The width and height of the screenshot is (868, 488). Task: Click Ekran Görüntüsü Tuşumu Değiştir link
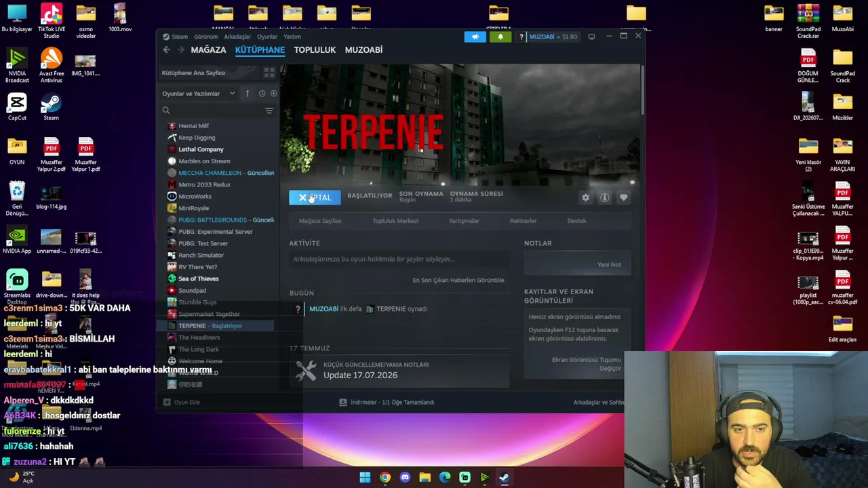587,364
